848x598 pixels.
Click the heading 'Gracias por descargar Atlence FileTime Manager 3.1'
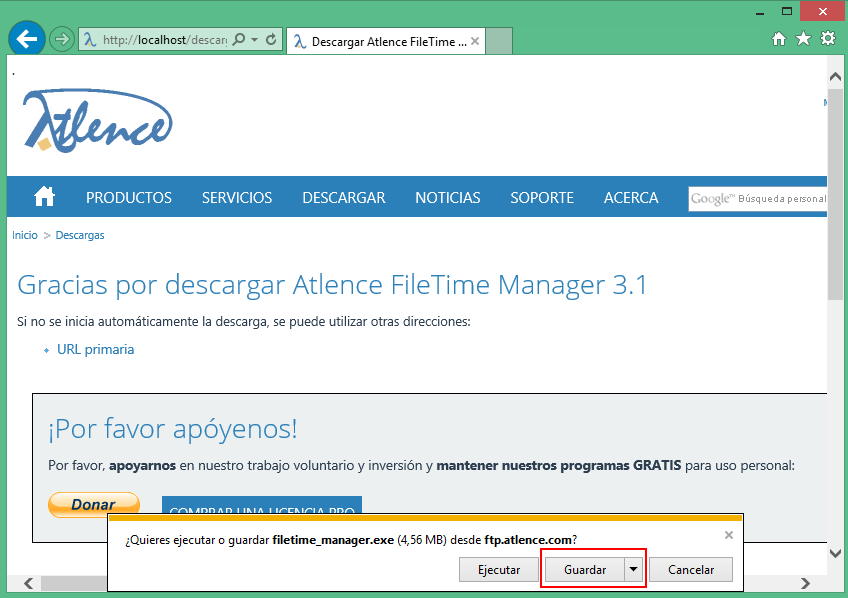(332, 285)
